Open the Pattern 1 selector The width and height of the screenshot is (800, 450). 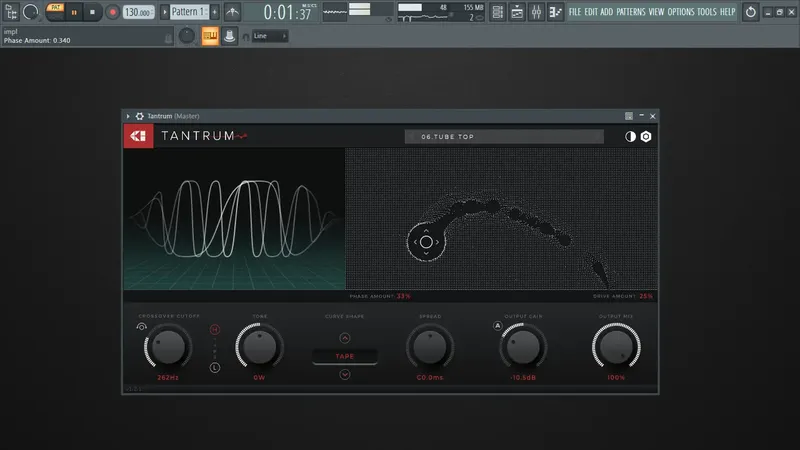(x=188, y=12)
